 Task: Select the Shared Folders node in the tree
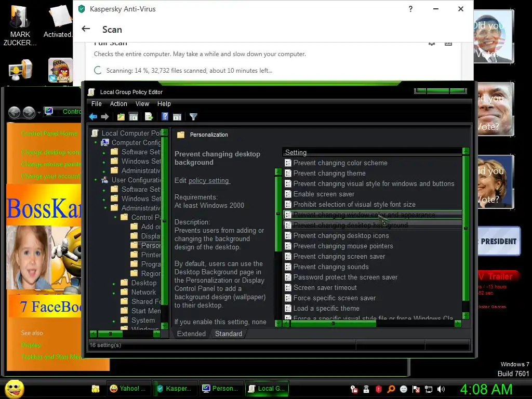pyautogui.click(x=141, y=302)
